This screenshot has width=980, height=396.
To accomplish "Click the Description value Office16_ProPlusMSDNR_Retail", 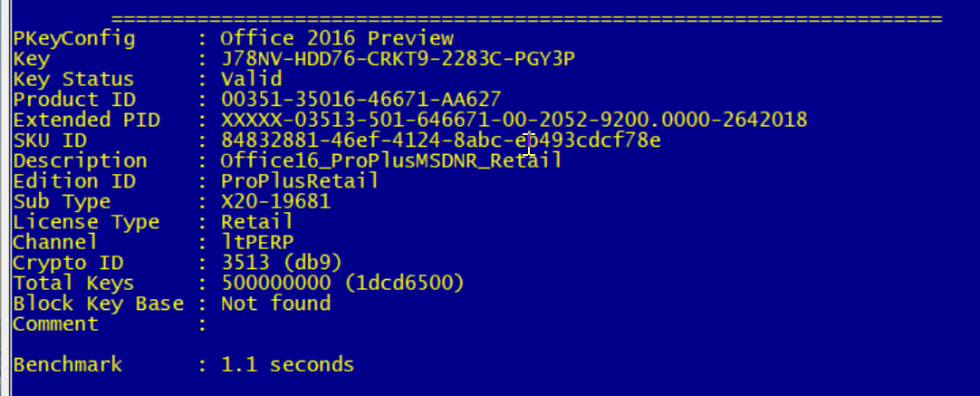I will [391, 160].
